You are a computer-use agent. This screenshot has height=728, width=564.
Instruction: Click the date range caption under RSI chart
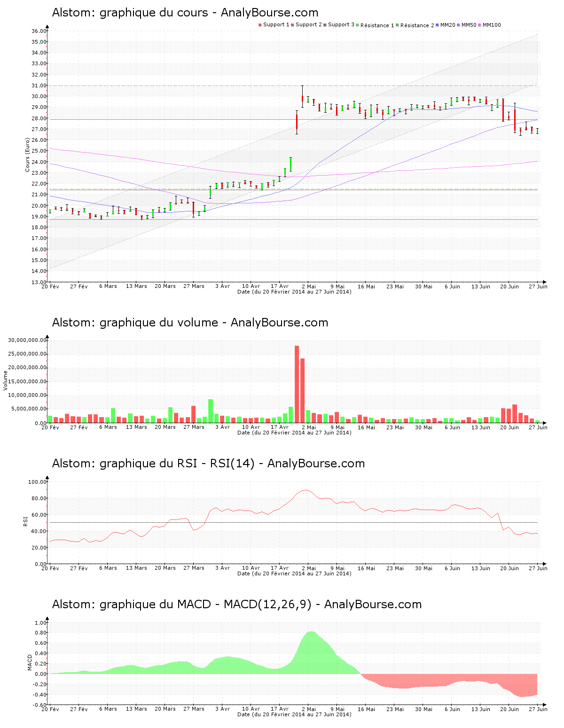pyautogui.click(x=294, y=573)
